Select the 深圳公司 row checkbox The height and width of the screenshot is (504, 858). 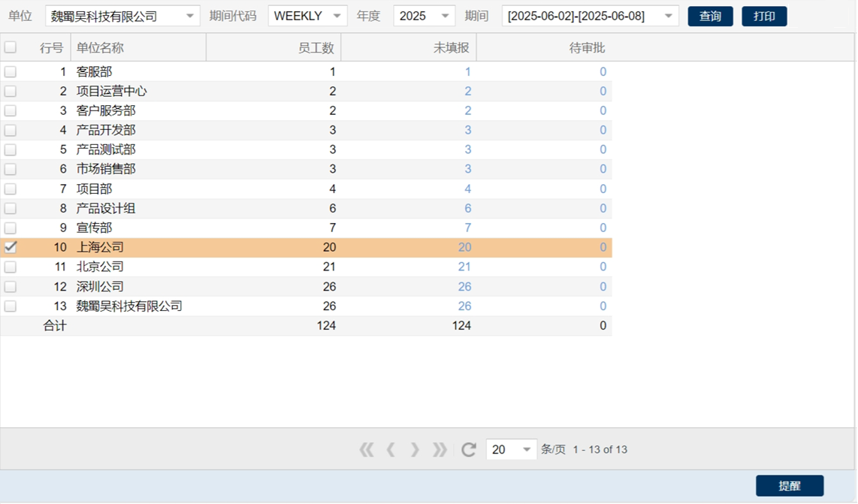click(x=11, y=286)
